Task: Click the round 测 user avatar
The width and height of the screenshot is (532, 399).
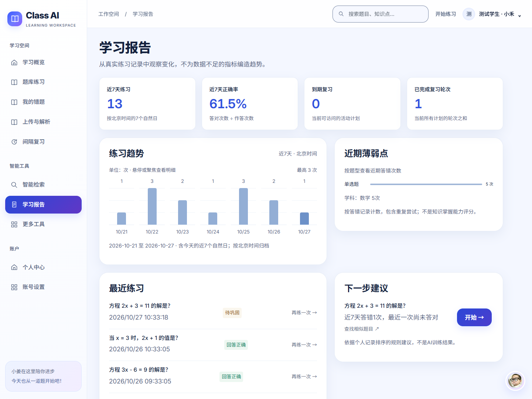Action: point(469,14)
